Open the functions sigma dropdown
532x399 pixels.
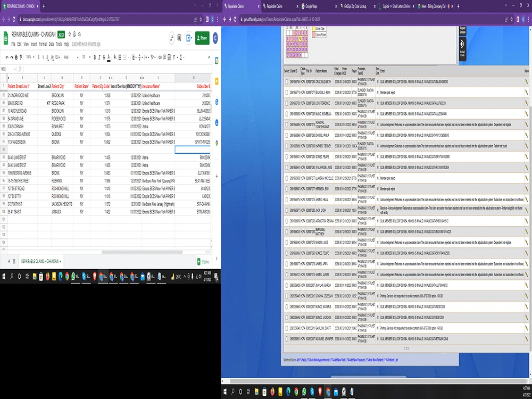tap(182, 57)
